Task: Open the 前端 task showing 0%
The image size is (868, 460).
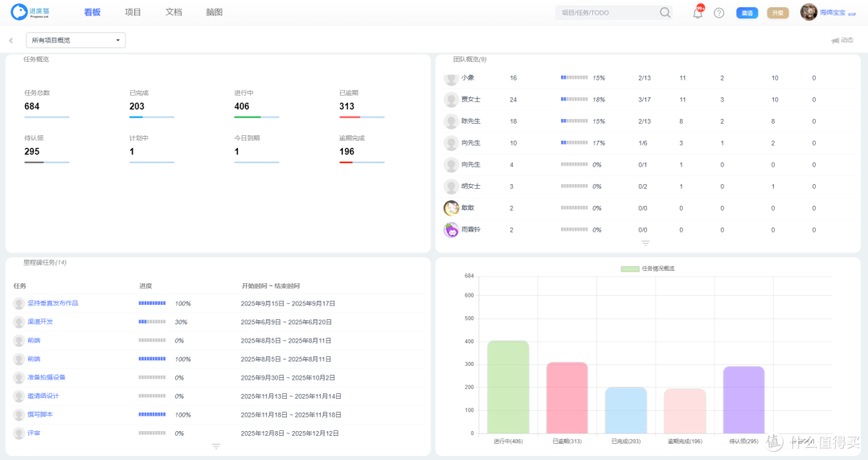Action: [34, 340]
